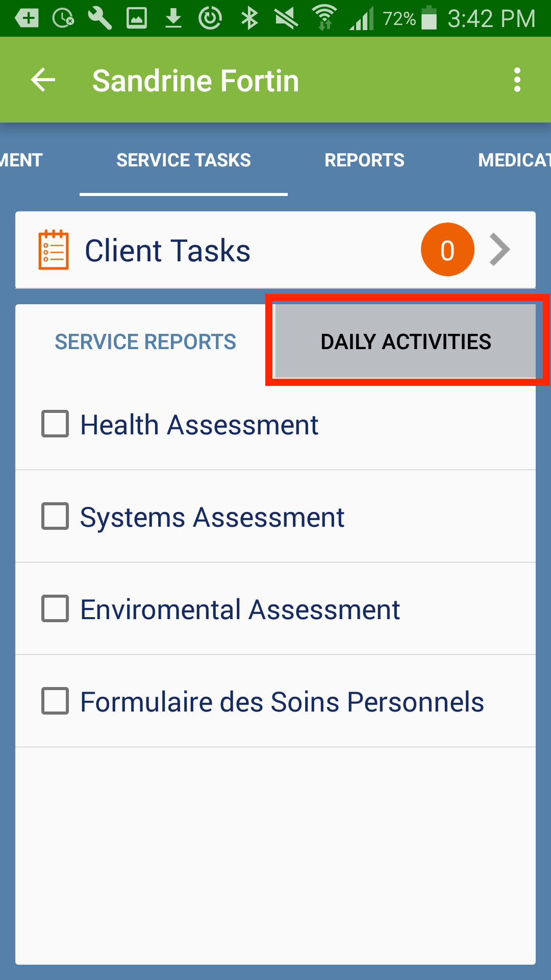Switch to the Reports tab
This screenshot has height=980, width=551.
click(x=364, y=160)
